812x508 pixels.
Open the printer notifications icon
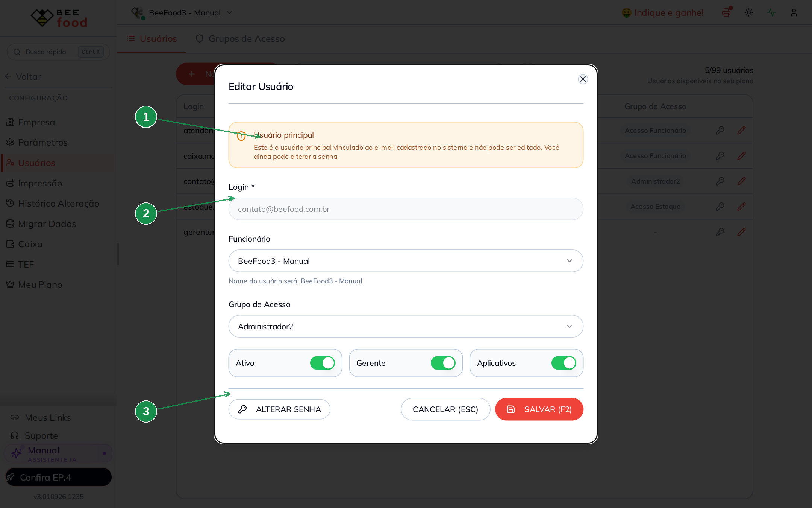tap(726, 12)
